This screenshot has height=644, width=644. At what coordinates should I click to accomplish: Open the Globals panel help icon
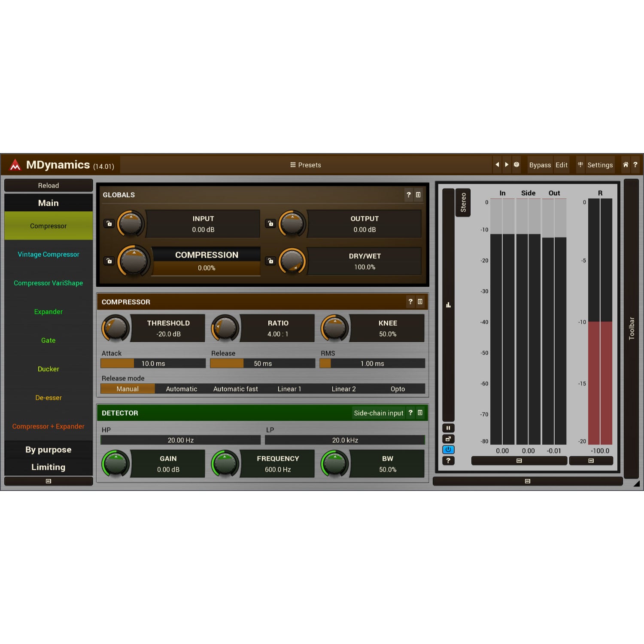click(409, 195)
